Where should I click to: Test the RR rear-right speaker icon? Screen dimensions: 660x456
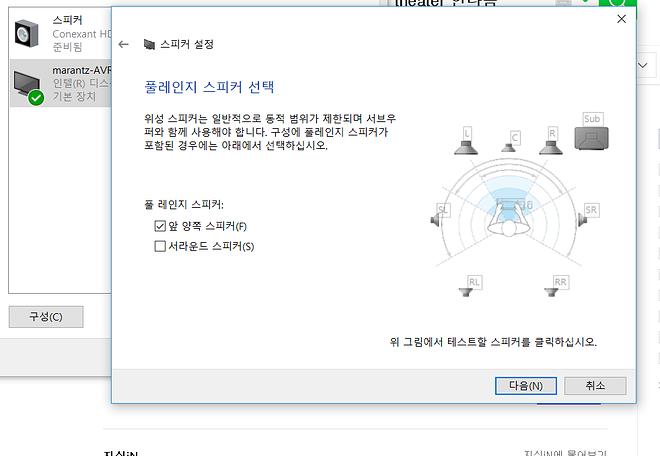(x=556, y=286)
